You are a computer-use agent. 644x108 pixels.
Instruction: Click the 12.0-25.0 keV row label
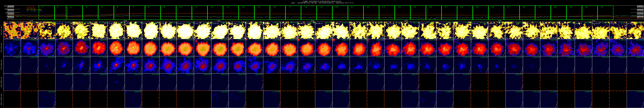(2, 65)
